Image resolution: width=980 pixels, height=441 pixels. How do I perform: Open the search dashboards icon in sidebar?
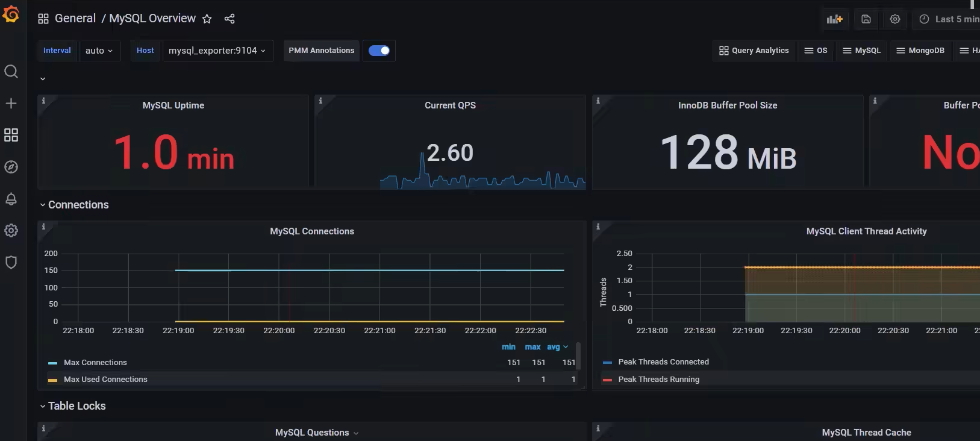[x=11, y=72]
